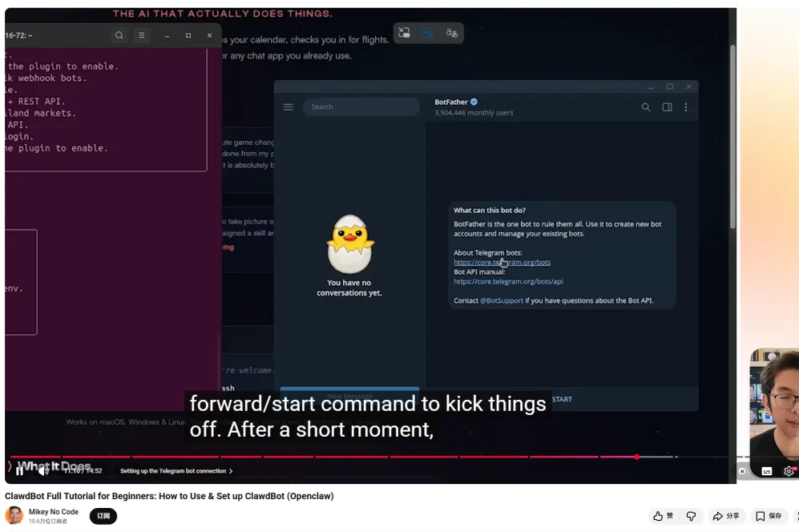Viewport: 799px width, 532px height.
Task: Open the chapter "Setting up the Telegram bot connection"
Action: (176, 471)
